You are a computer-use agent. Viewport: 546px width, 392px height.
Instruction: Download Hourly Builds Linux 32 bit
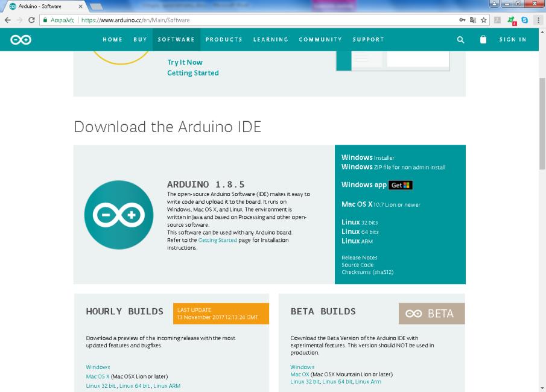pyautogui.click(x=101, y=386)
